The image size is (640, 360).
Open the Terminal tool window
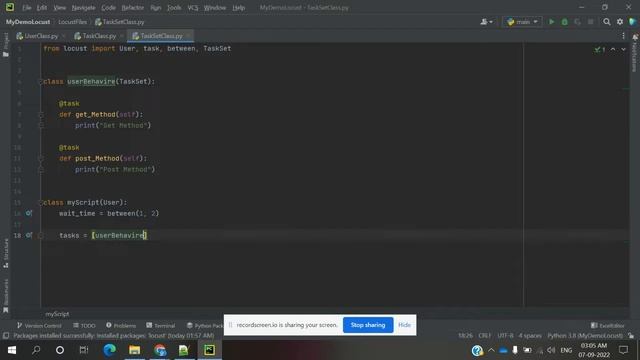tap(160, 325)
